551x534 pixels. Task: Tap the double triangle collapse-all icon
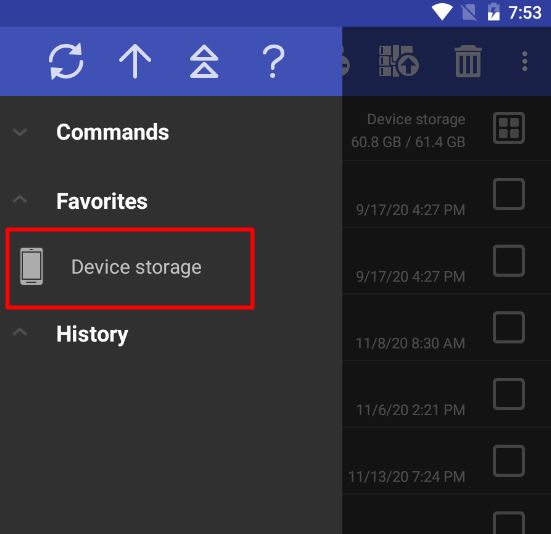pos(204,61)
